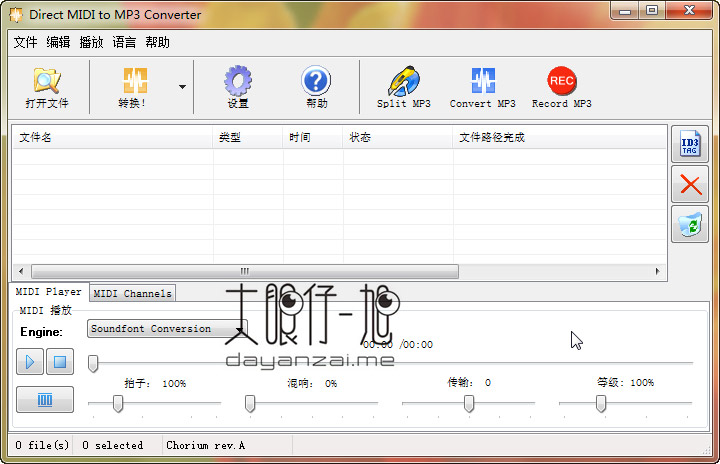
Task: Switch to the MIDI Player tab
Action: click(48, 292)
